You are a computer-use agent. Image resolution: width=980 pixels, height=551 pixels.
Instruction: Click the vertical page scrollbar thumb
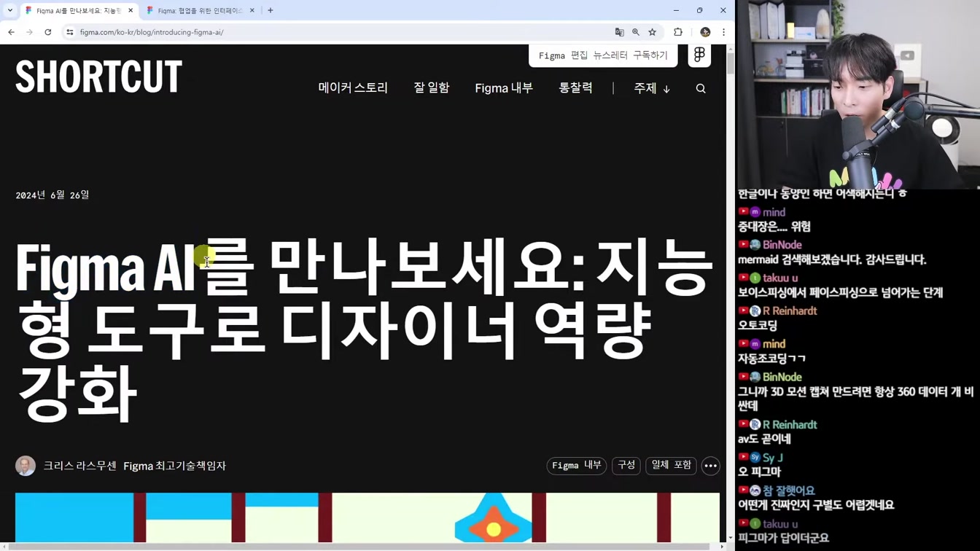point(731,63)
